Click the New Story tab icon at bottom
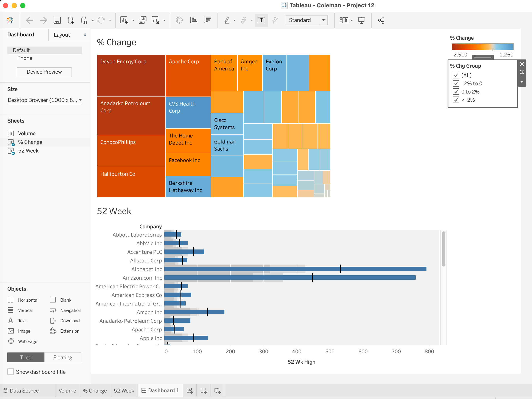 click(x=217, y=391)
